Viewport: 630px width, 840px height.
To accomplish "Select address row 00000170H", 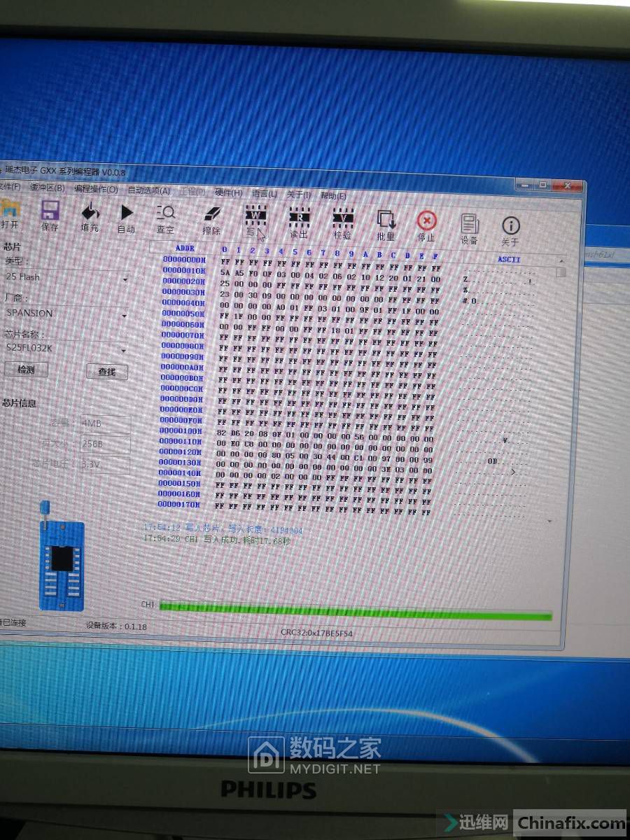I will [180, 504].
